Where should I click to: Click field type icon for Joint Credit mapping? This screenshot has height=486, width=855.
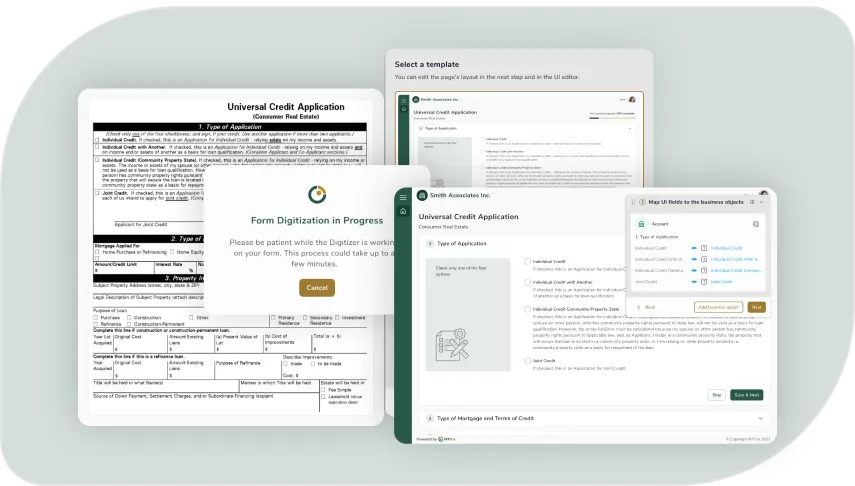tap(704, 282)
